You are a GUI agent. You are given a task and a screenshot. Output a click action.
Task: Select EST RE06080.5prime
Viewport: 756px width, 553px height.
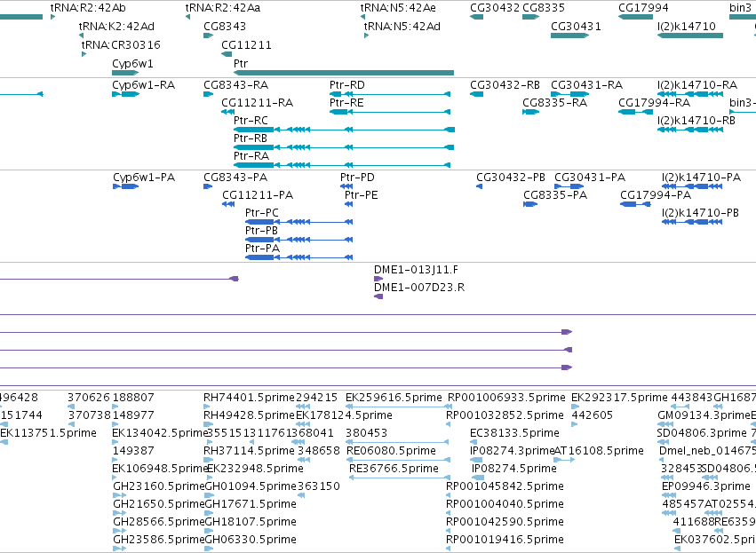point(391,451)
